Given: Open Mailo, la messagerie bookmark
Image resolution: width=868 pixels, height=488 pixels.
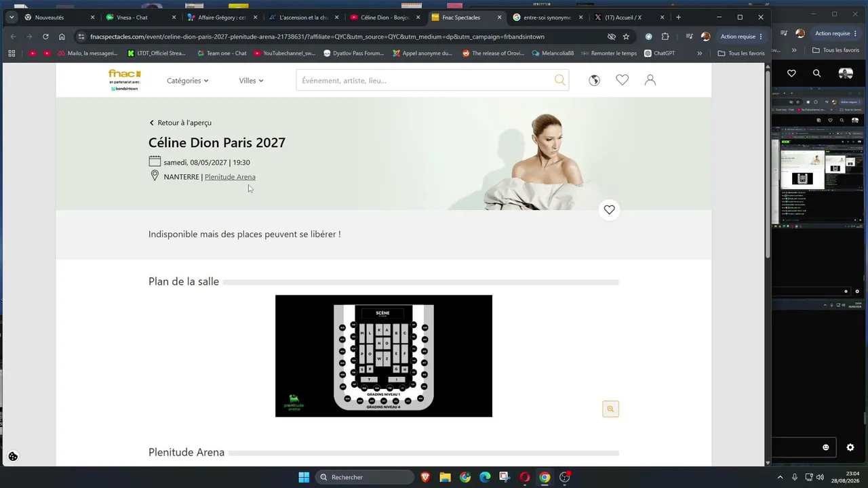Looking at the screenshot, I should [x=88, y=53].
